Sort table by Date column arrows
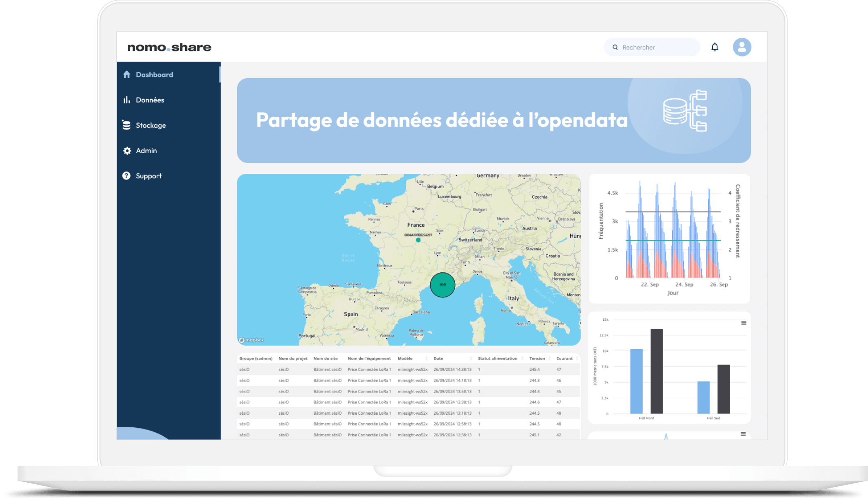This screenshot has height=499, width=868. (471, 359)
